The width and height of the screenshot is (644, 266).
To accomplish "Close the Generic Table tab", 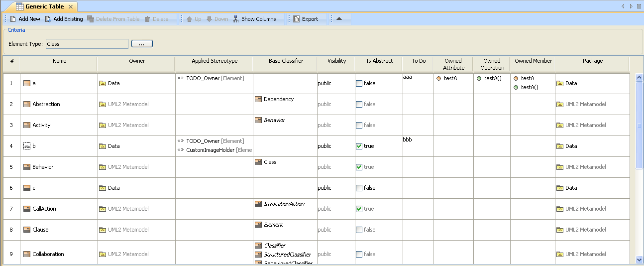I will (71, 6).
